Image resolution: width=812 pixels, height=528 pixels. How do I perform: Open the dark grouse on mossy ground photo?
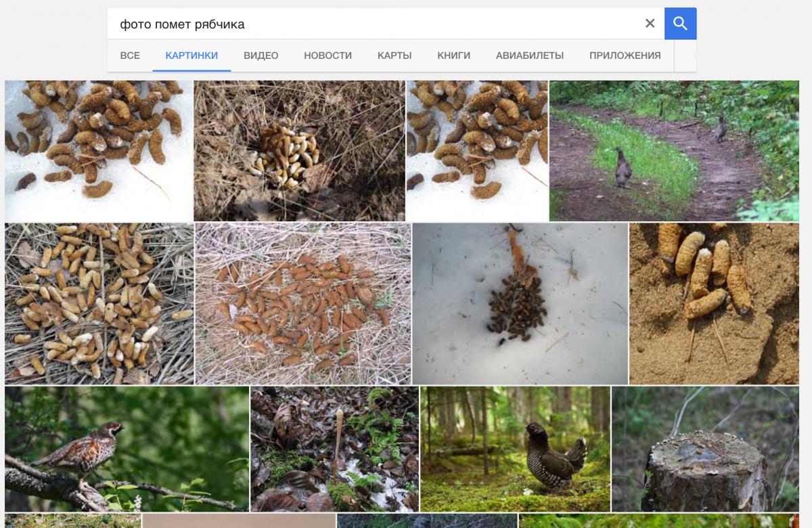pyautogui.click(x=515, y=448)
